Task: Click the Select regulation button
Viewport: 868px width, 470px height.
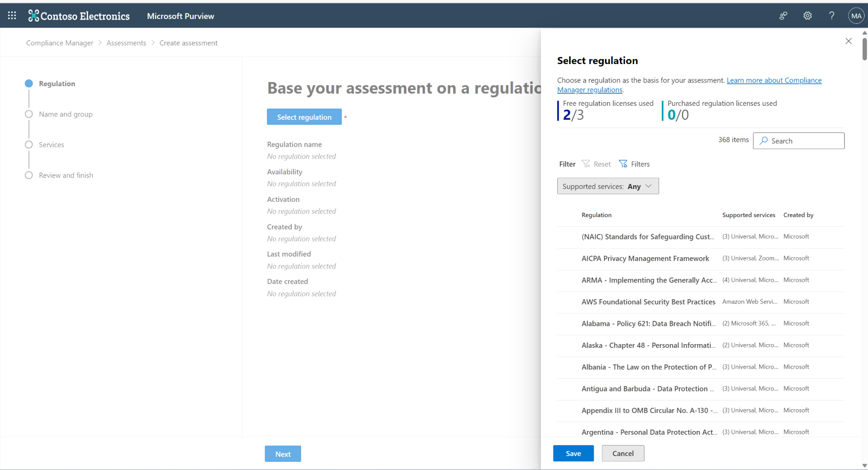Action: 304,117
